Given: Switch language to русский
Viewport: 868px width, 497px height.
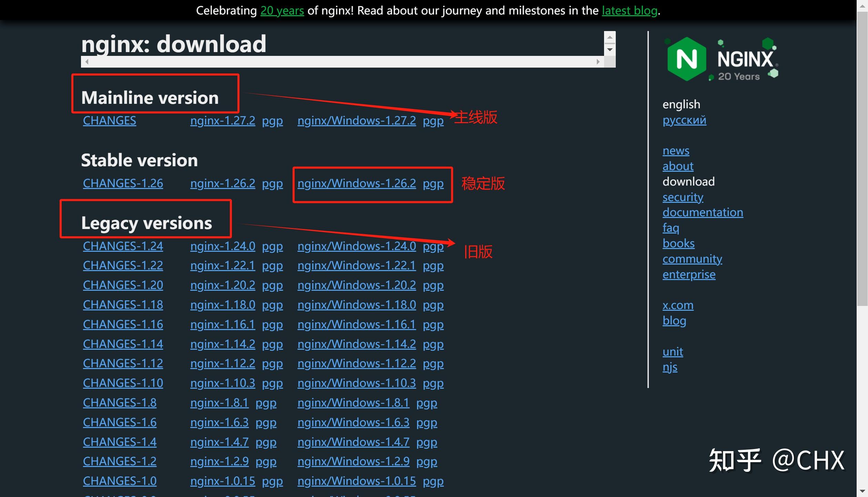Looking at the screenshot, I should coord(684,120).
